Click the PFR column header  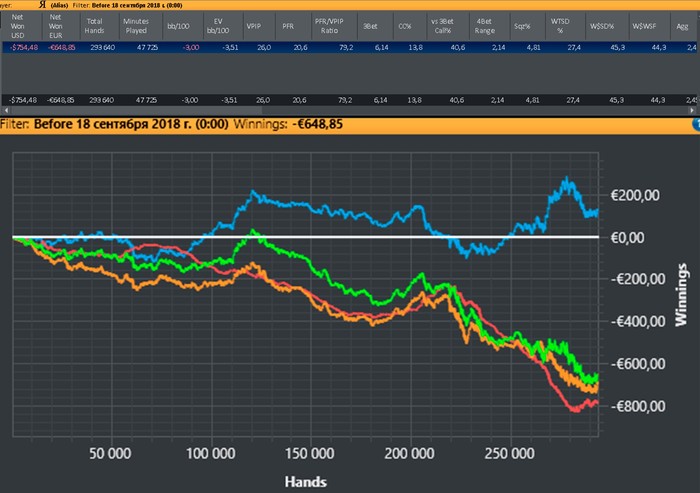(293, 26)
